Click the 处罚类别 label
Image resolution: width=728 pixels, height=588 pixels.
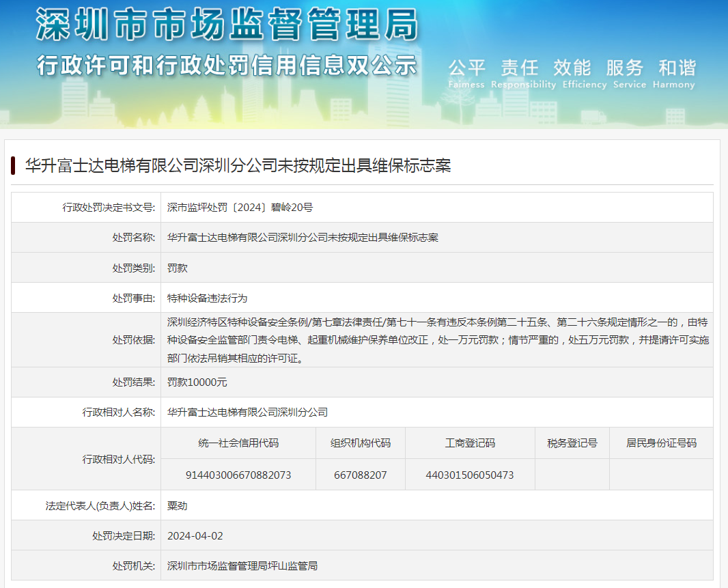134,268
